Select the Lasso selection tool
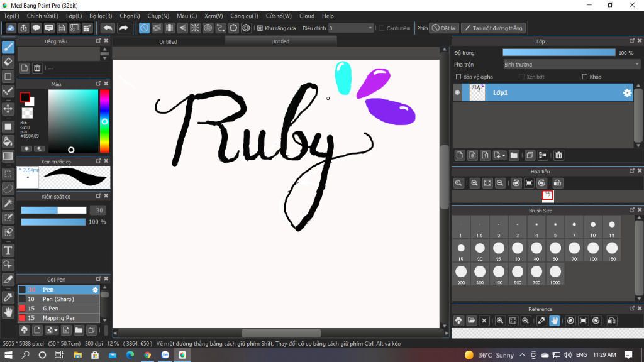 point(8,189)
